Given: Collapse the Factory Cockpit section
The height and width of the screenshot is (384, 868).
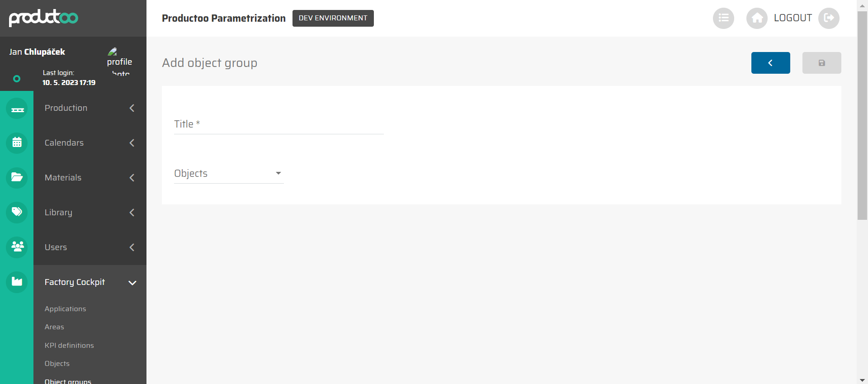Looking at the screenshot, I should click(x=90, y=282).
